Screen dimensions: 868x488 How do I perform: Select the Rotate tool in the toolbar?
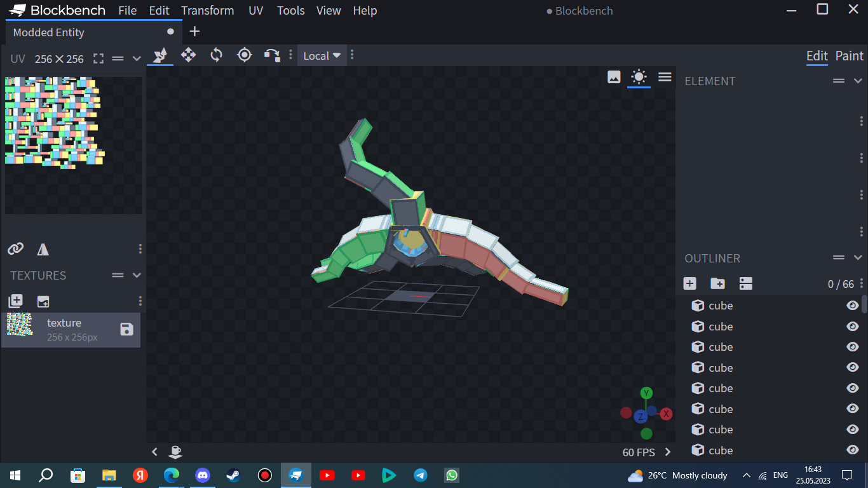[216, 55]
